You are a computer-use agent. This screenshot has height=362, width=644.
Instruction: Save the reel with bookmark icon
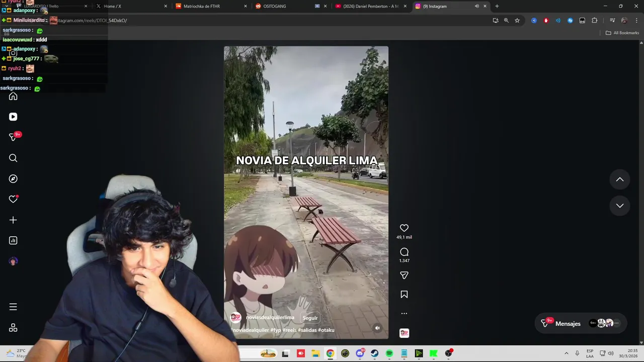click(x=404, y=294)
